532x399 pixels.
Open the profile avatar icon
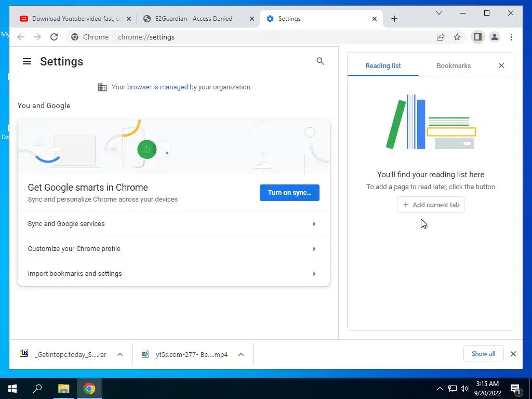click(x=495, y=37)
